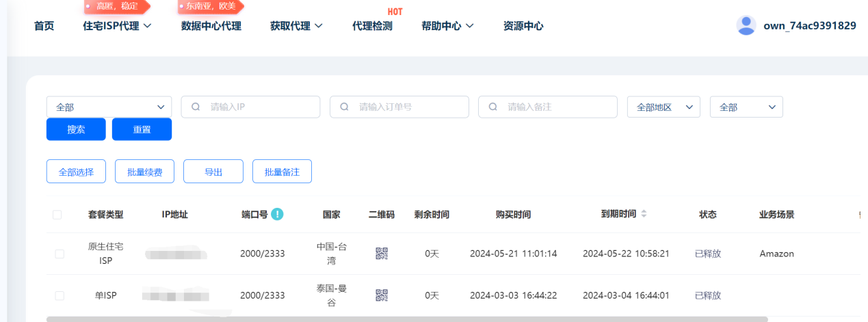Click the user avatar icon
The width and height of the screenshot is (868, 322).
746,25
